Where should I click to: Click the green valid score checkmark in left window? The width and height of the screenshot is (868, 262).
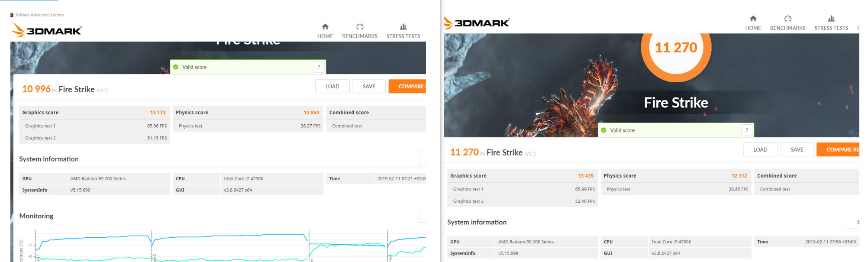(176, 67)
